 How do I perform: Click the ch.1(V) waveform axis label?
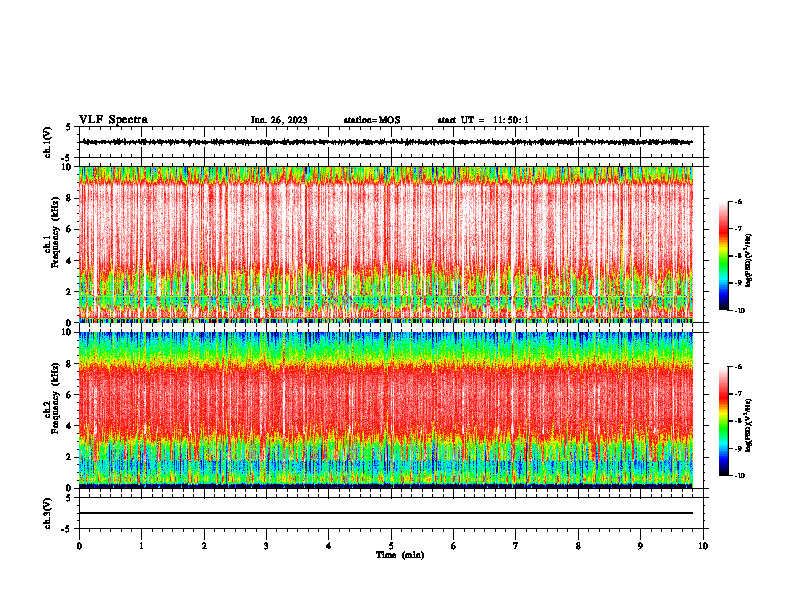click(x=48, y=142)
